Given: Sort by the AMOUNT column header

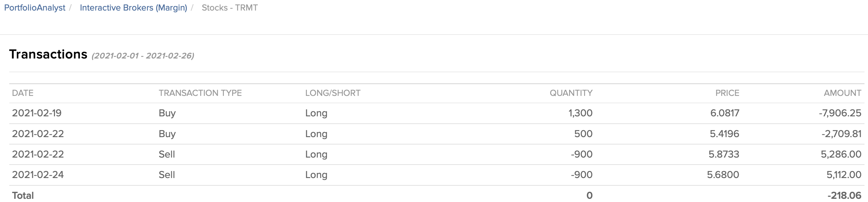Looking at the screenshot, I should point(842,93).
